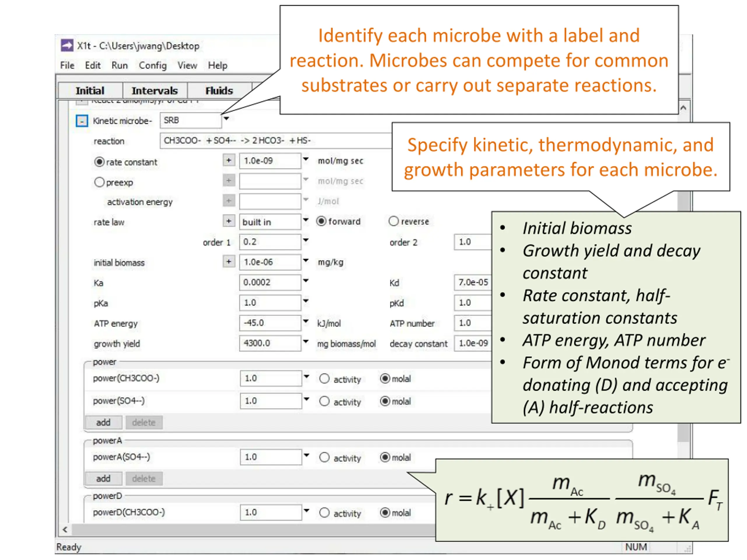The image size is (747, 560).
Task: Open pKa value dropdown arrow
Action: 306,301
